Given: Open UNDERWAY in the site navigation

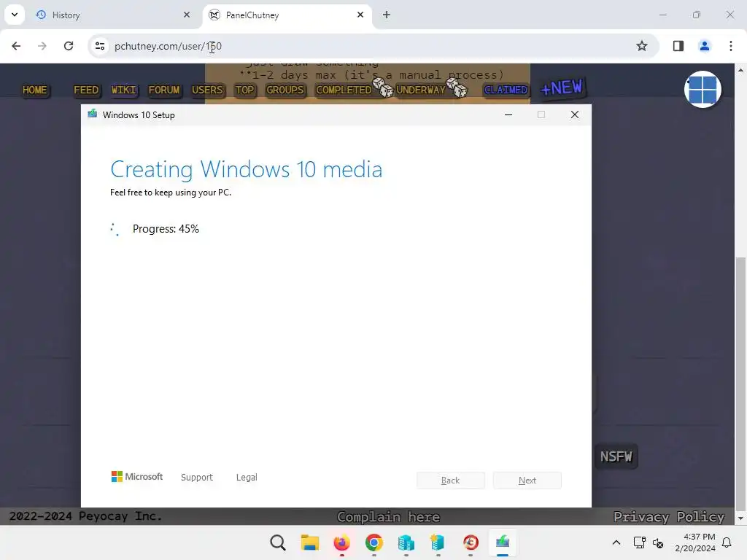Looking at the screenshot, I should [421, 90].
